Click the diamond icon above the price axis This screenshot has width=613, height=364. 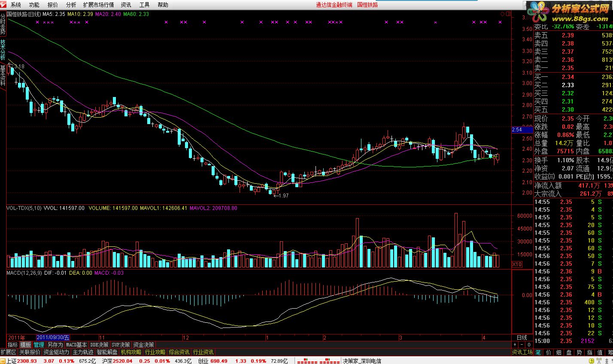[503, 14]
